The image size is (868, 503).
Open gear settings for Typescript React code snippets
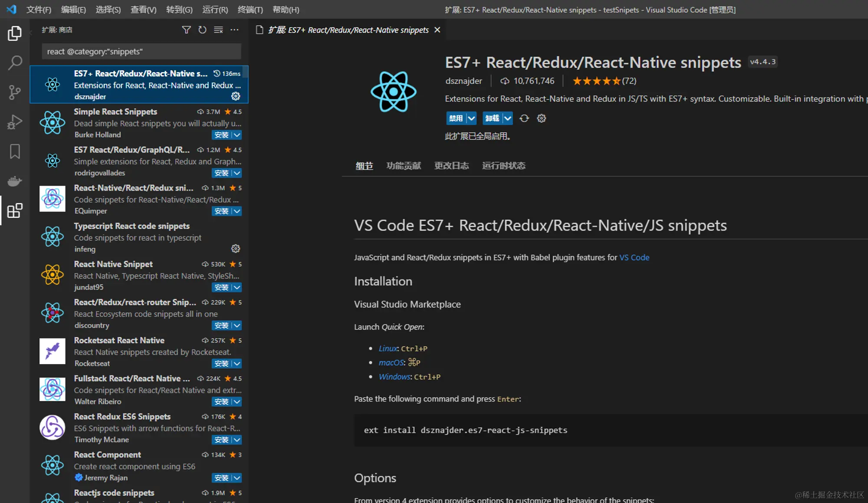(236, 249)
